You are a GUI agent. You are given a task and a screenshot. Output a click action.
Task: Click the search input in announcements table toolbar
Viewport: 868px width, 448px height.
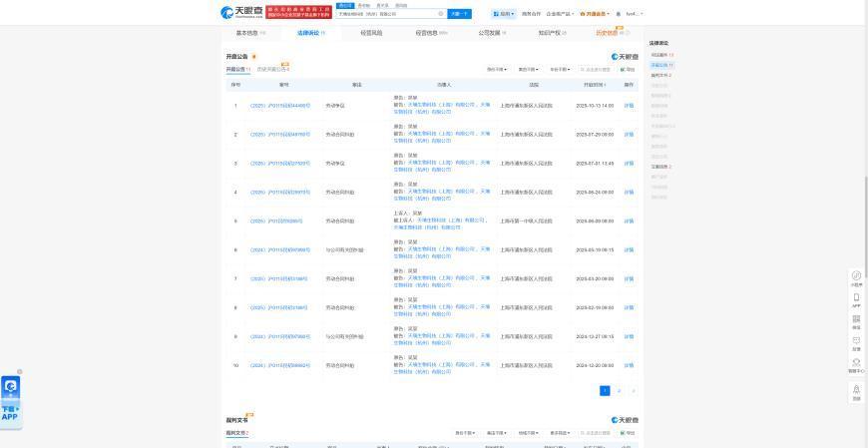(597, 70)
